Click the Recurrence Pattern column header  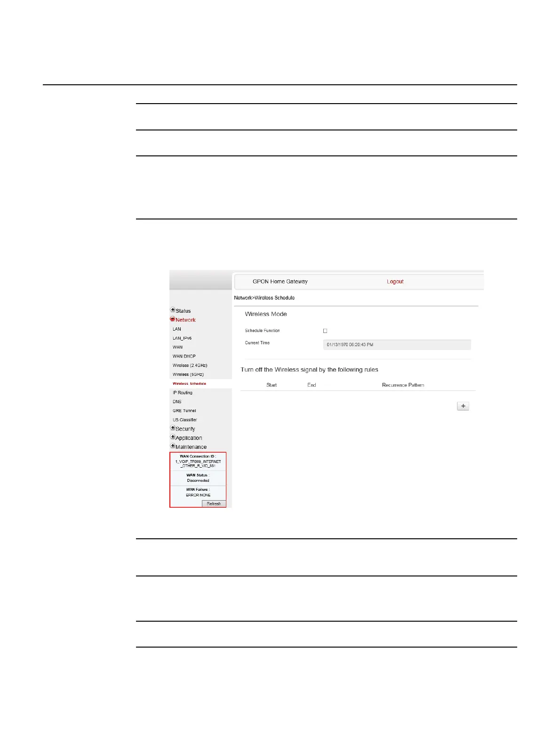tap(403, 385)
